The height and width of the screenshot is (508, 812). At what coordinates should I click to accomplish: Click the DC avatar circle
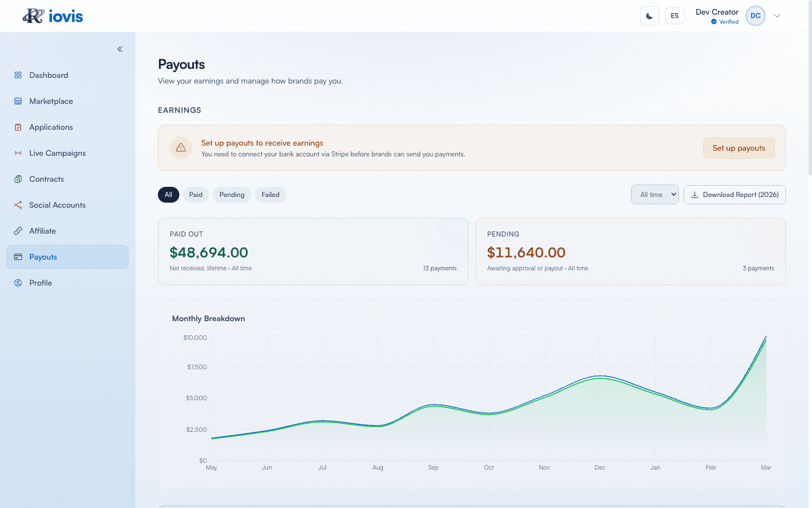(756, 16)
